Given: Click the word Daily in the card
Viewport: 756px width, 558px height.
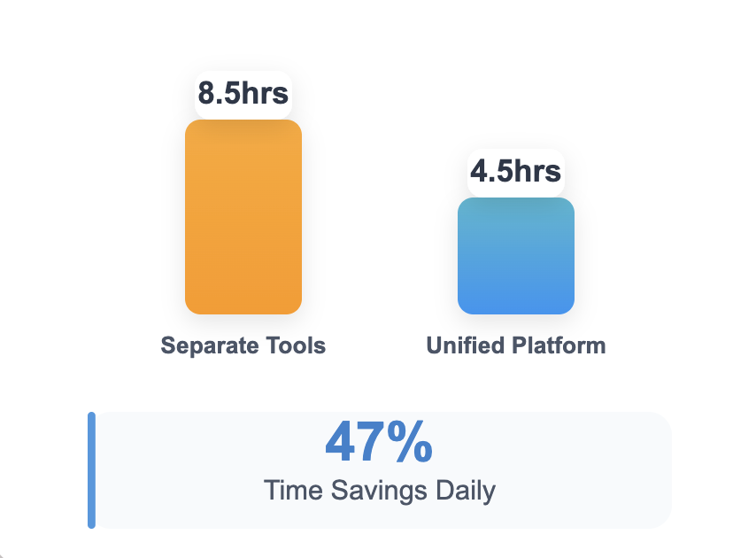Looking at the screenshot, I should pyautogui.click(x=466, y=491).
